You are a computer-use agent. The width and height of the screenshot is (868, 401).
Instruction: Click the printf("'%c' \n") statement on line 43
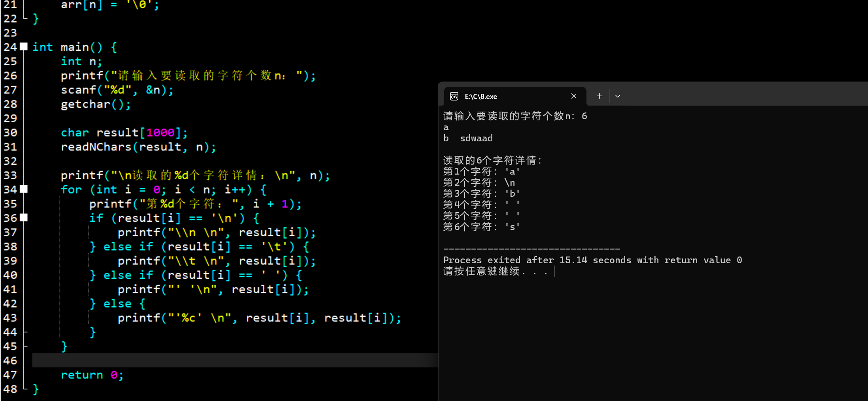click(x=259, y=318)
